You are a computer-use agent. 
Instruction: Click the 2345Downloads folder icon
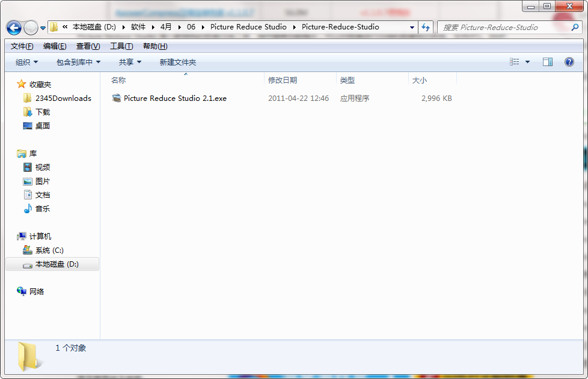pos(28,98)
